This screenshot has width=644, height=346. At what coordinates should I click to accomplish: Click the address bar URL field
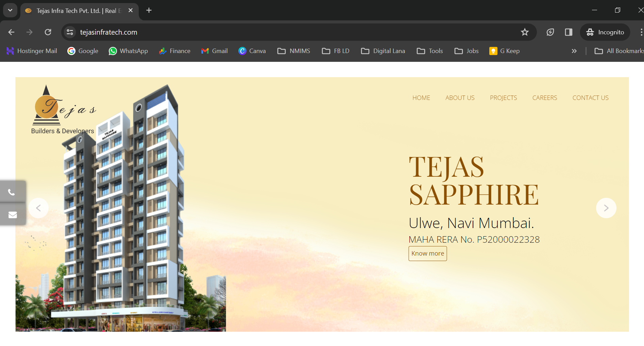[272, 32]
